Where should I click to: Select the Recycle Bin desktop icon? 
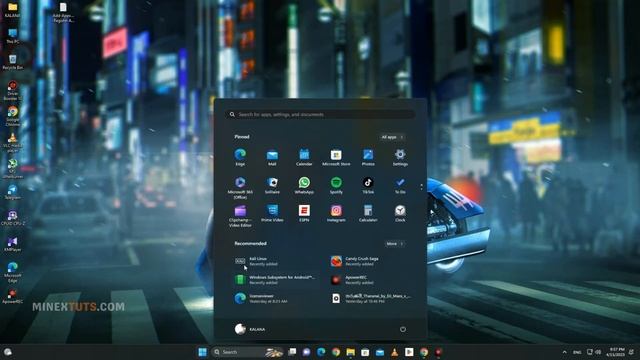(x=13, y=62)
